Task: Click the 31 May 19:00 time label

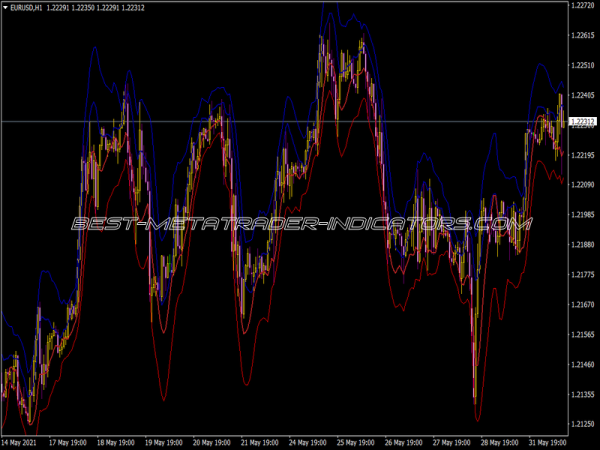Action: [548, 442]
